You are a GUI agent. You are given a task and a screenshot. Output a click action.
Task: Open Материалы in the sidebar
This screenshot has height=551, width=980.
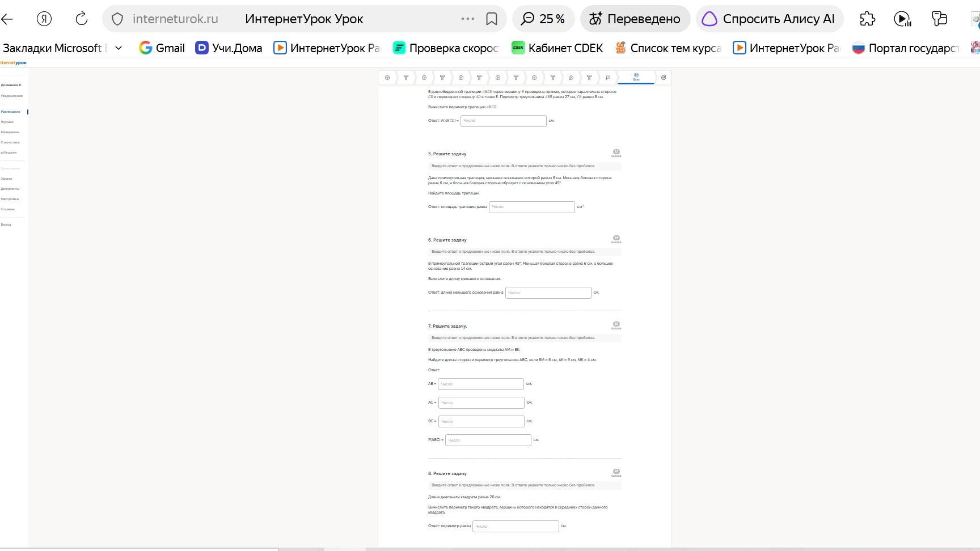[10, 132]
